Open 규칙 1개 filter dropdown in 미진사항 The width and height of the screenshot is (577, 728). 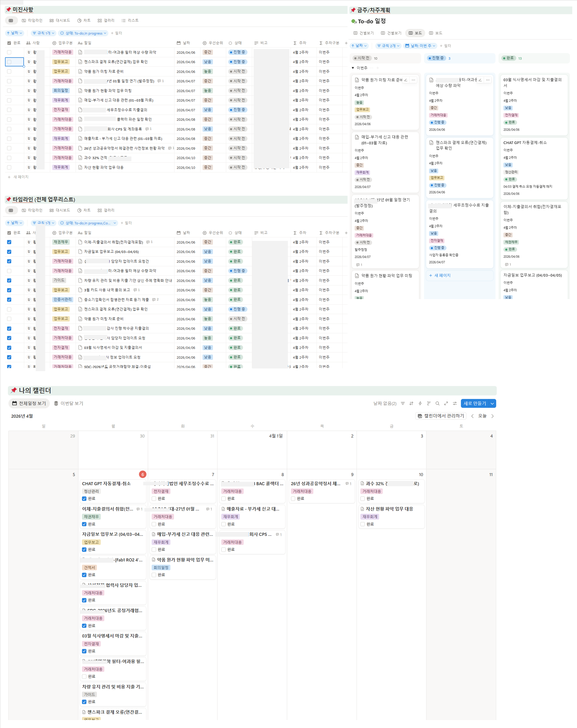pos(43,33)
